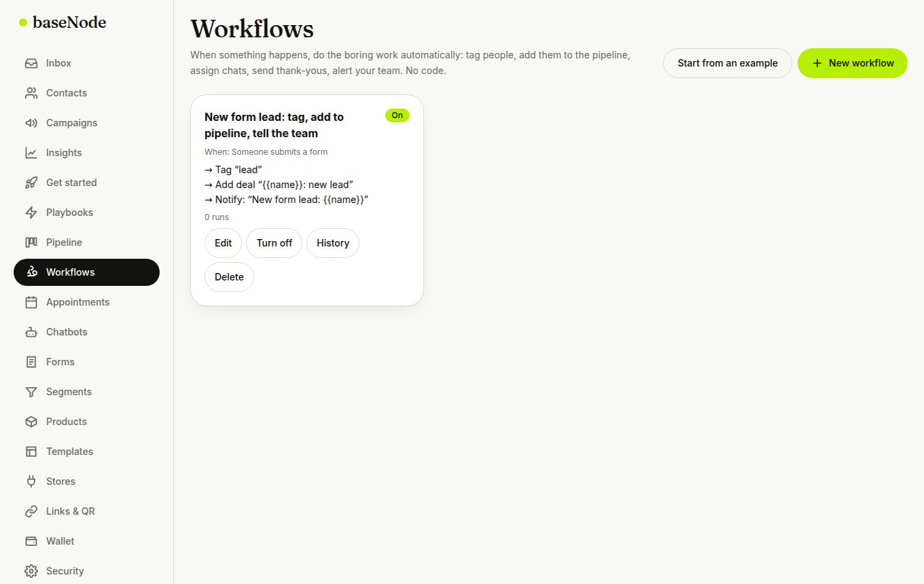924x584 pixels.
Task: Open Appointments via its calendar icon
Action: [31, 302]
